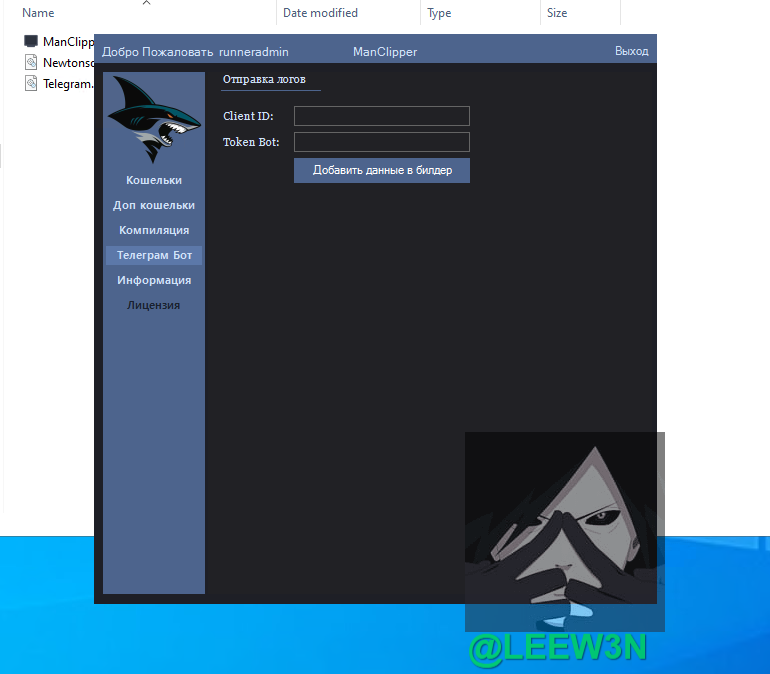The height and width of the screenshot is (674, 770).
Task: Click the shark logo in the sidebar
Action: click(x=153, y=118)
